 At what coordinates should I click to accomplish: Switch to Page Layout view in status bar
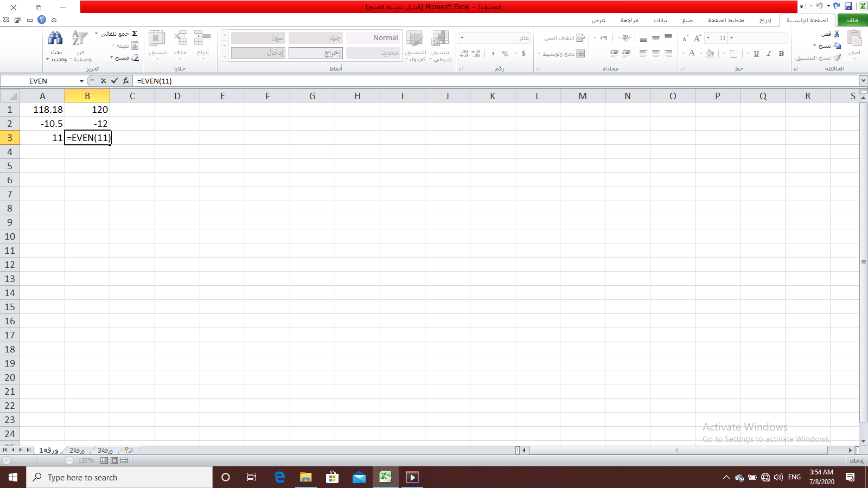114,460
